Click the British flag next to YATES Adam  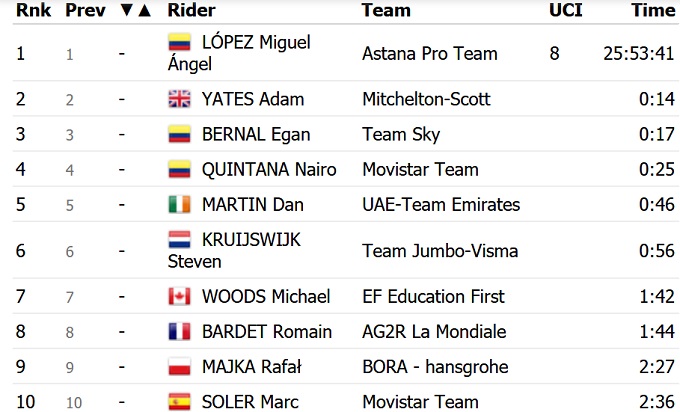point(179,99)
